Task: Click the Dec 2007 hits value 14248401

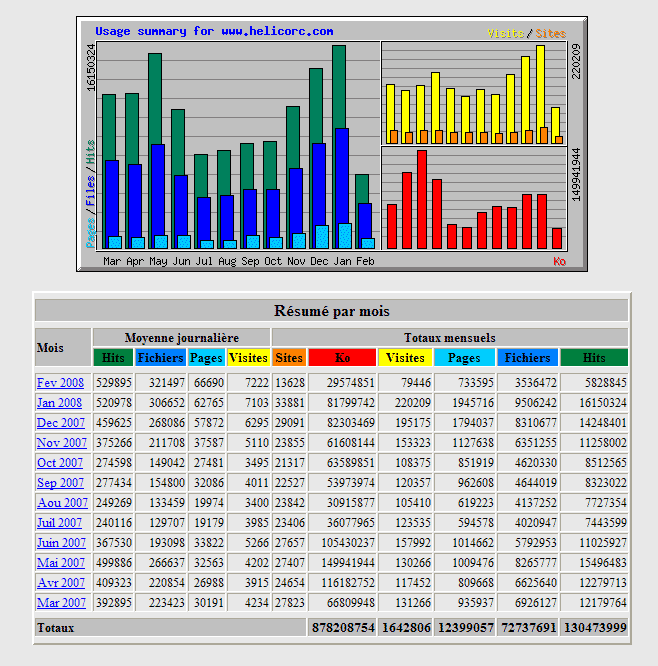Action: 603,423
